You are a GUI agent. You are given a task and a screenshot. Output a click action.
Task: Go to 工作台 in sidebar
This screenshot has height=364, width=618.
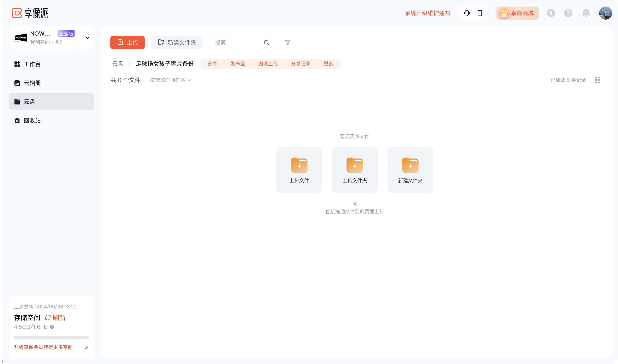(x=51, y=64)
